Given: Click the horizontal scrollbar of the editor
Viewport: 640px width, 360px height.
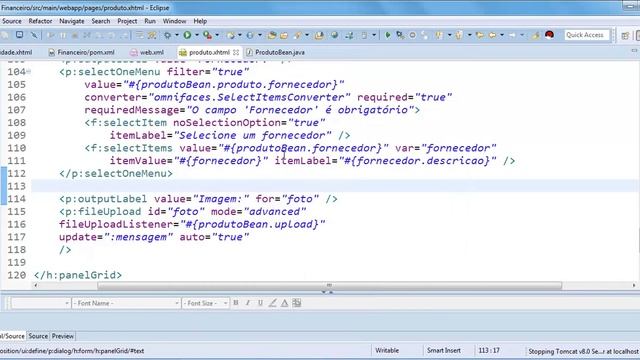Looking at the screenshot, I should pos(329,285).
